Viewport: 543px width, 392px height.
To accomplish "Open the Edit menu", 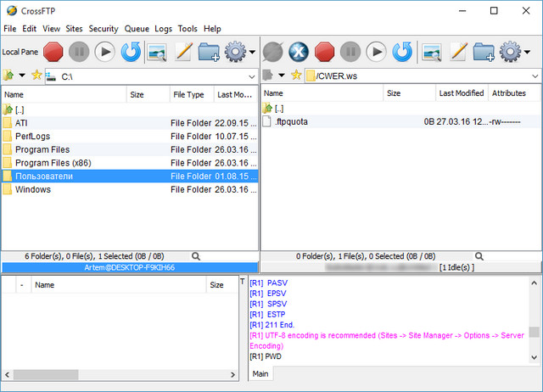I will [30, 29].
